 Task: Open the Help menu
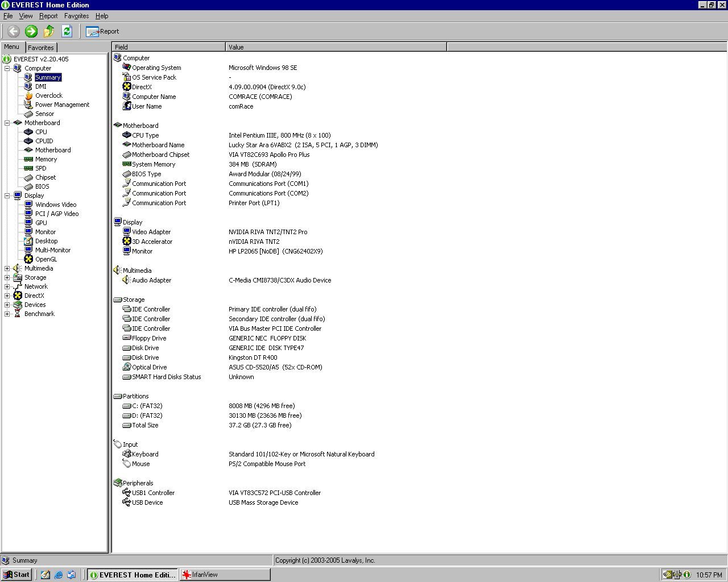point(102,16)
